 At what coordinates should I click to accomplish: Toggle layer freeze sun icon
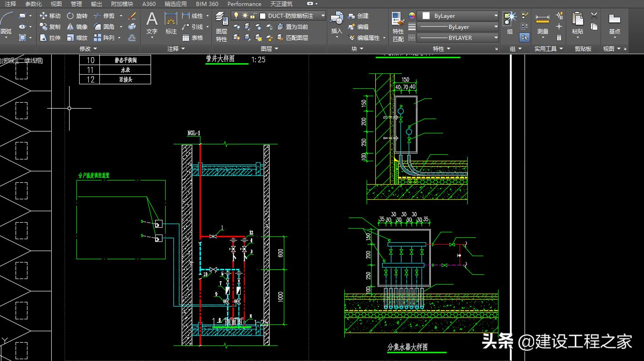tap(245, 16)
